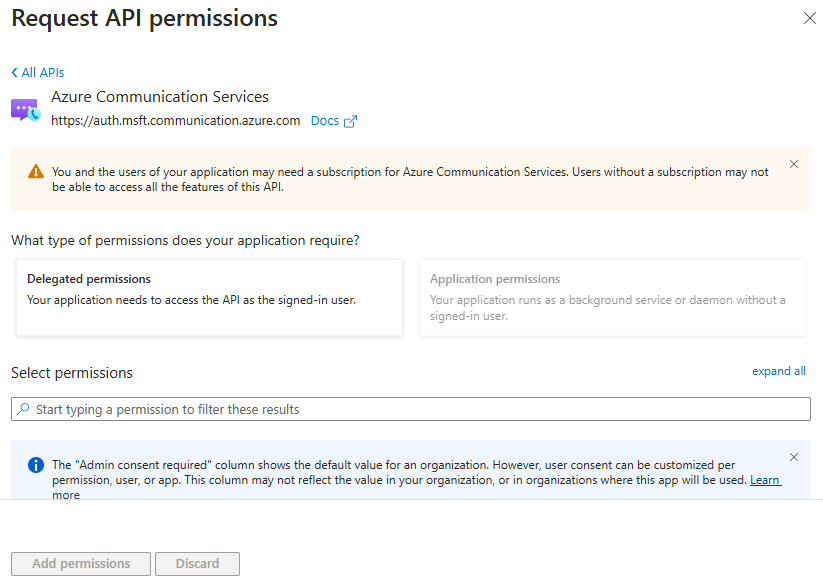
Task: Click the orange warning triangle icon
Action: [x=35, y=171]
